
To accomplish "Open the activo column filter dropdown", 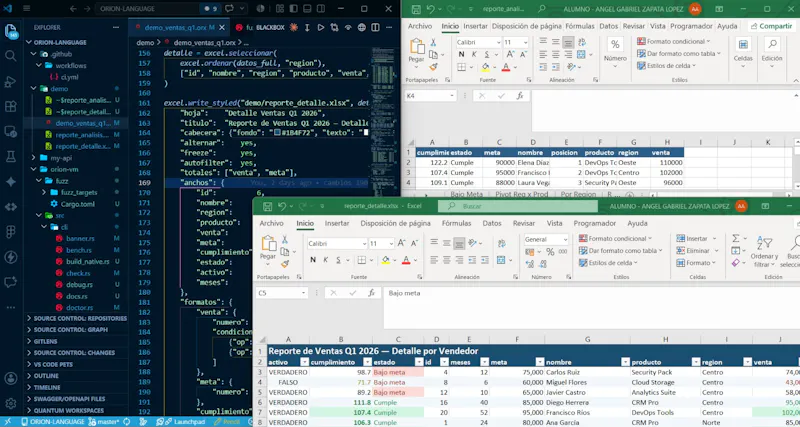I will click(304, 362).
